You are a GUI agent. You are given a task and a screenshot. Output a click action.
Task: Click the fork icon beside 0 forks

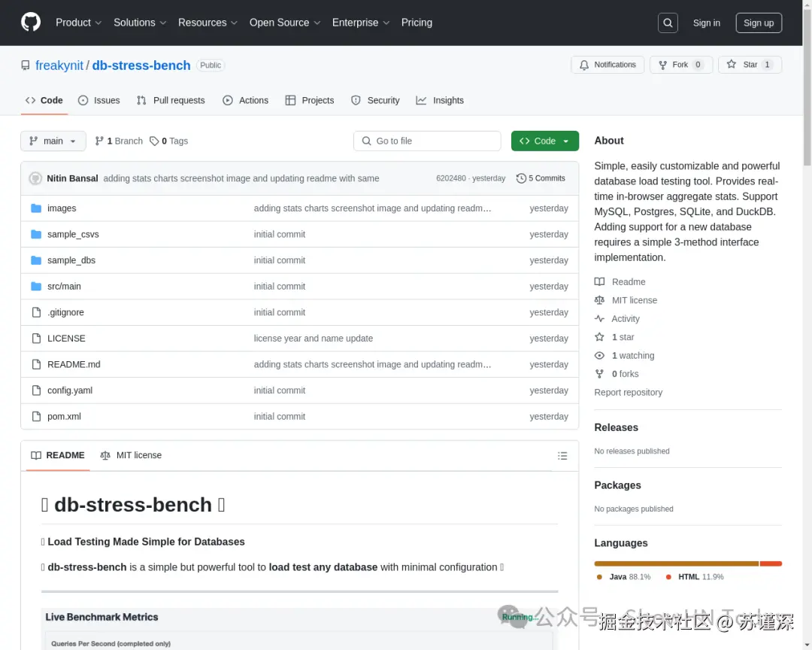(599, 374)
